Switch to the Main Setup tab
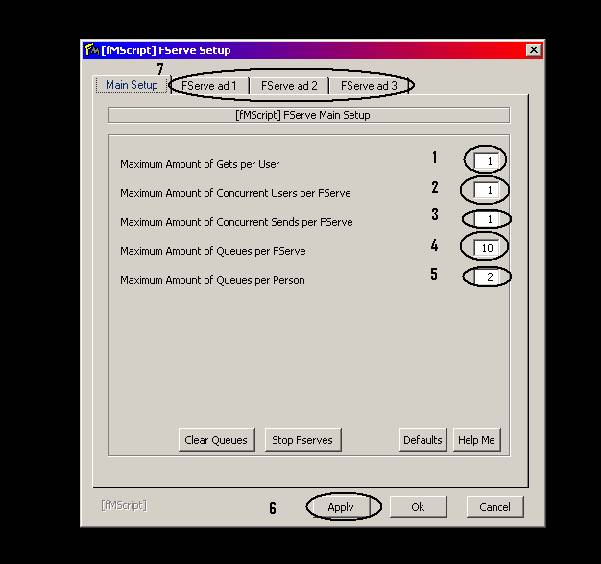This screenshot has width=601, height=564. [x=131, y=85]
